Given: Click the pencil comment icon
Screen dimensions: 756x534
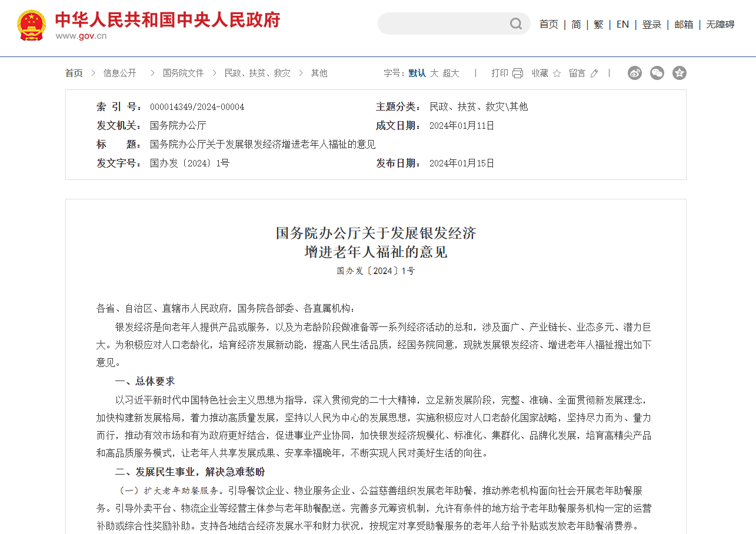Looking at the screenshot, I should [x=594, y=73].
